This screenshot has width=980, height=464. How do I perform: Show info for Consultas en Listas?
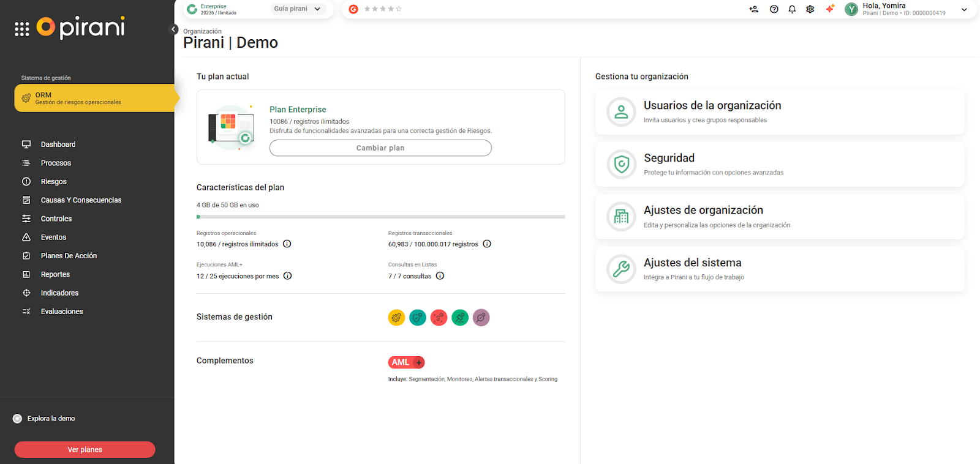click(x=440, y=276)
